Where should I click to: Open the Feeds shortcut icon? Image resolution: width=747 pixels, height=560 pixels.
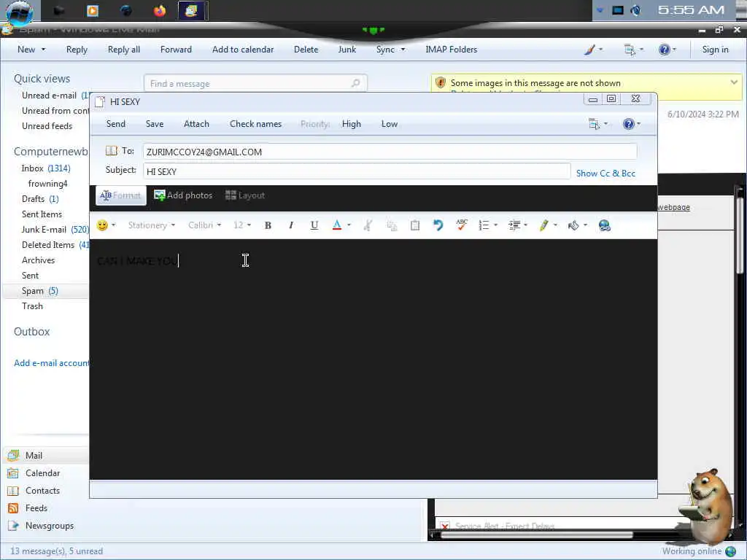click(13, 508)
